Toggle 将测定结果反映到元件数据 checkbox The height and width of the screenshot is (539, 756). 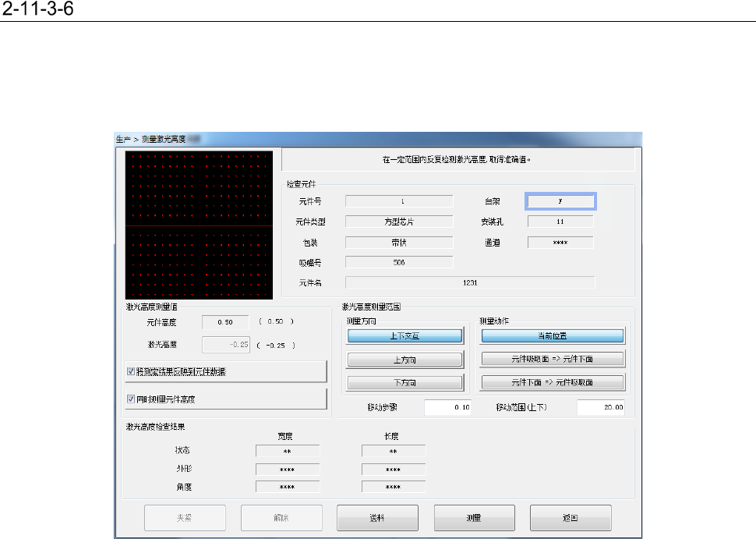(x=131, y=371)
